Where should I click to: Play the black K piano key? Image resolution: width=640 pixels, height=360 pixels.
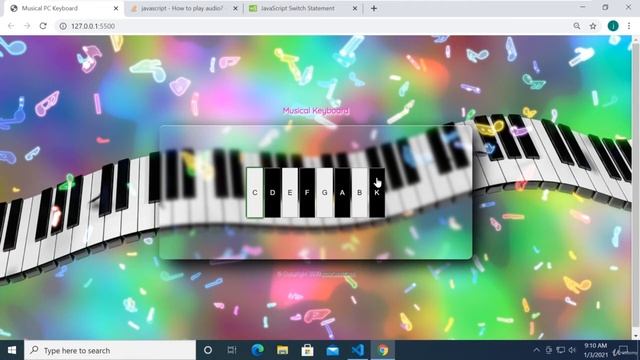[x=377, y=193]
